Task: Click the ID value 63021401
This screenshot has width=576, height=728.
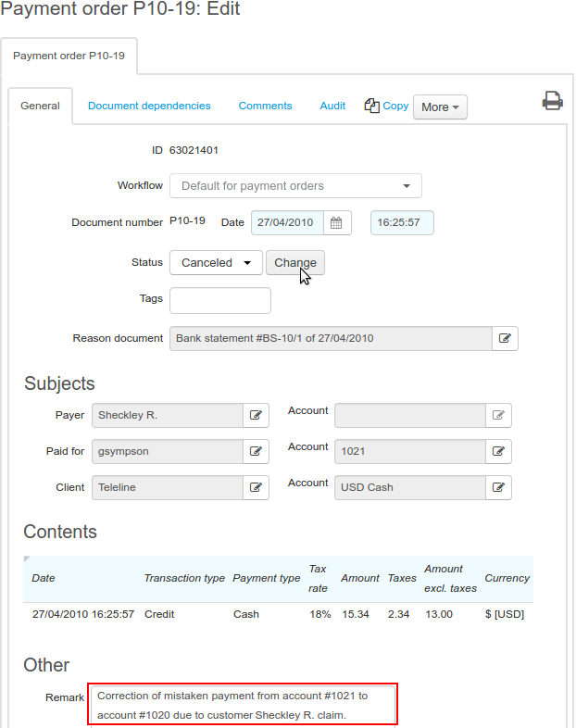Action: pyautogui.click(x=194, y=150)
